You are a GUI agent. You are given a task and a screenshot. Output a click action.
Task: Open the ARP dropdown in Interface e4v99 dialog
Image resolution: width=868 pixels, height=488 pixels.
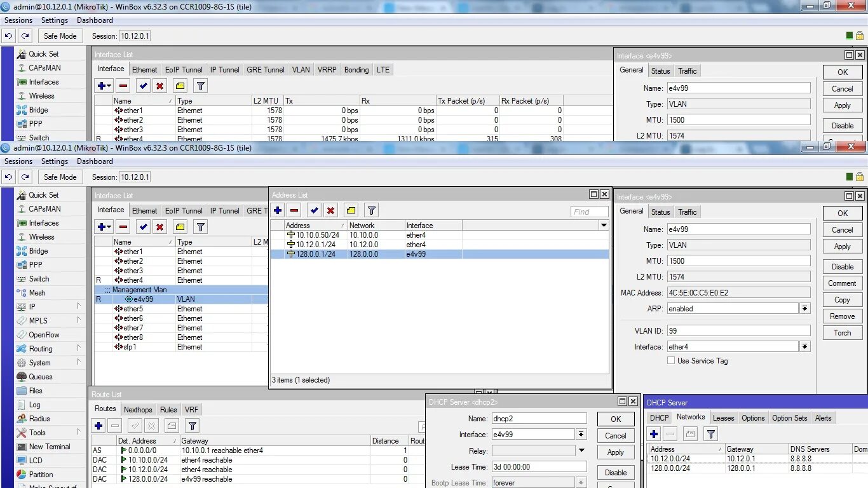click(x=804, y=308)
